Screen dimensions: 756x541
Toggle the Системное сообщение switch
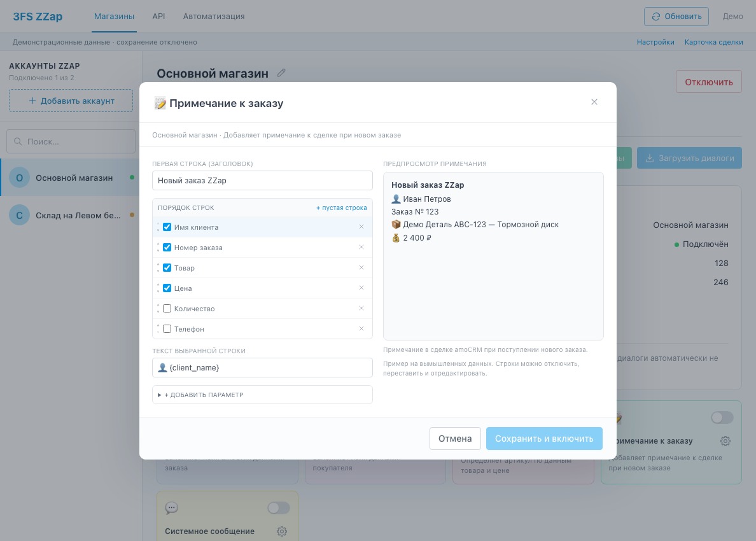click(279, 508)
